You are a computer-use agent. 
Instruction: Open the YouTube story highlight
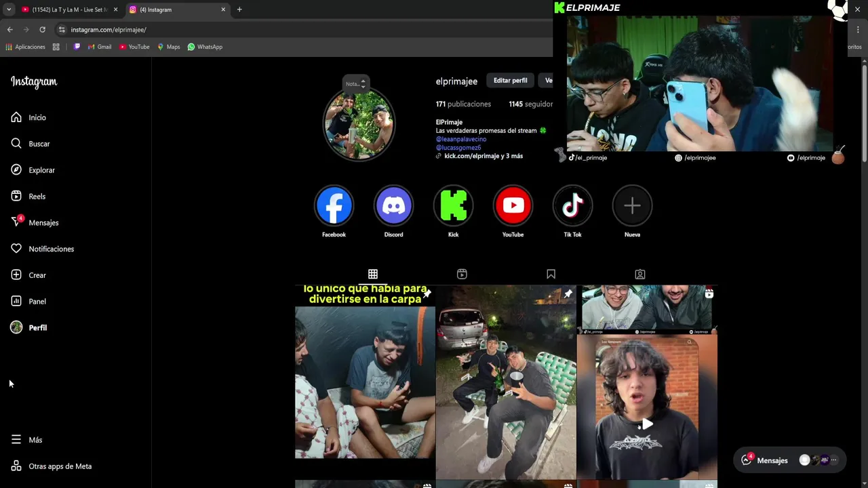tap(513, 205)
